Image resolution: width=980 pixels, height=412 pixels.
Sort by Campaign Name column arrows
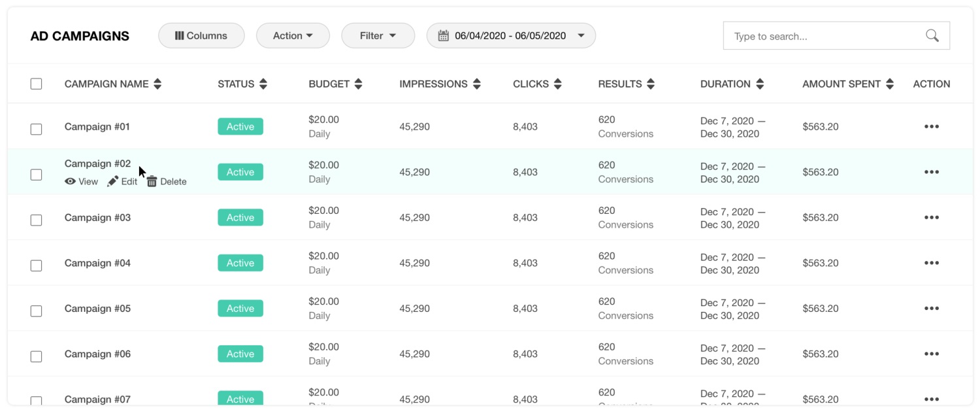tap(157, 84)
